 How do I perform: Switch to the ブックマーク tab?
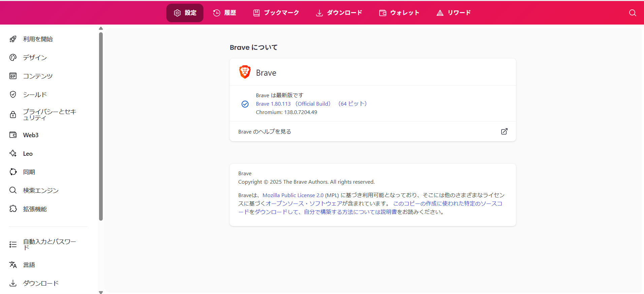(x=276, y=13)
